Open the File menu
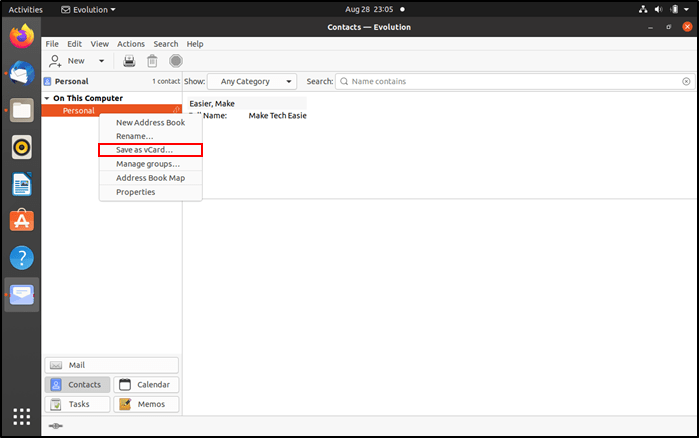The width and height of the screenshot is (699, 438). point(52,44)
